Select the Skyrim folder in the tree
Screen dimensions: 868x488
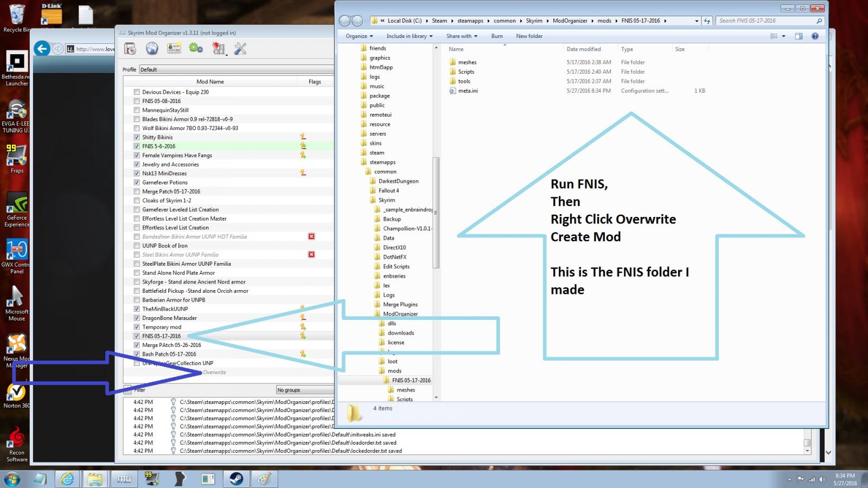[387, 200]
